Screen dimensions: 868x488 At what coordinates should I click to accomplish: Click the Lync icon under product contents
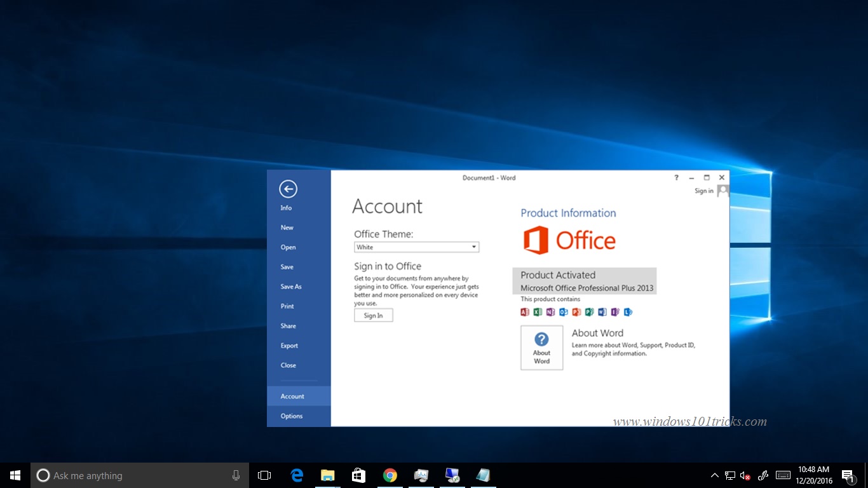pyautogui.click(x=628, y=312)
